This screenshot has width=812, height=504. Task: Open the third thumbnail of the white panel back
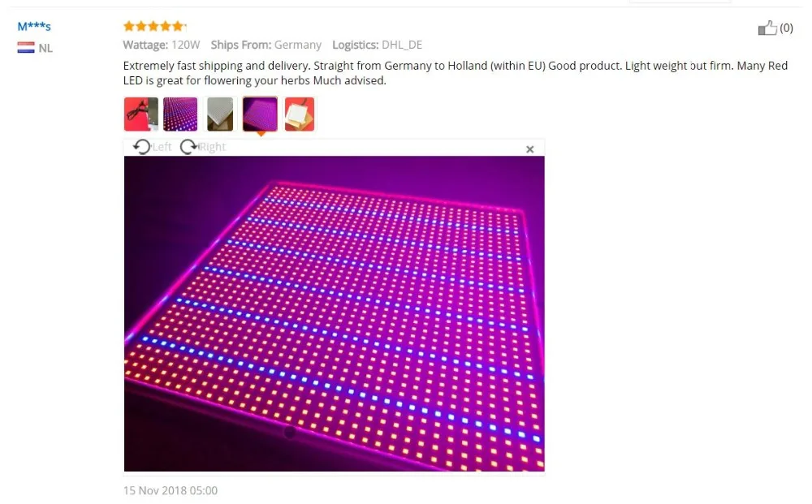(220, 114)
